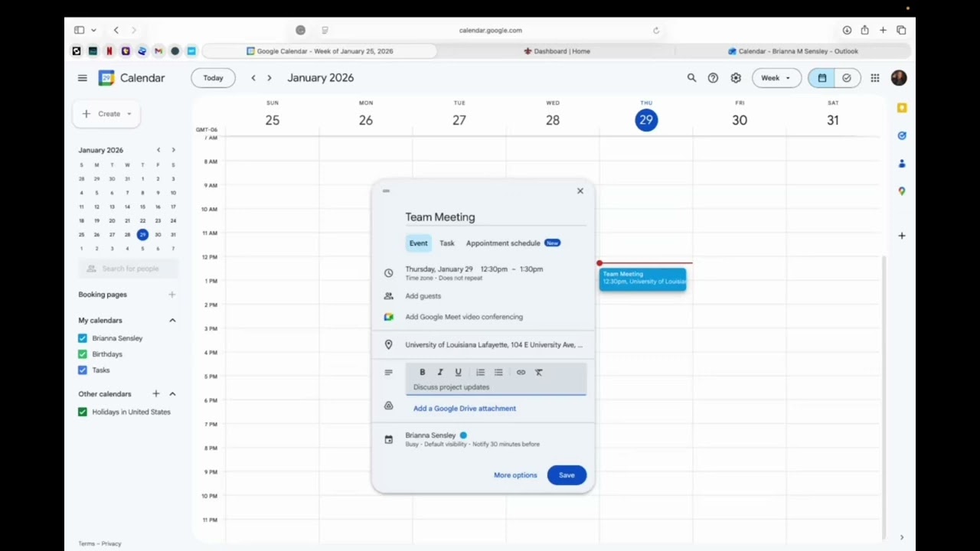Open the Terms link

tap(86, 544)
